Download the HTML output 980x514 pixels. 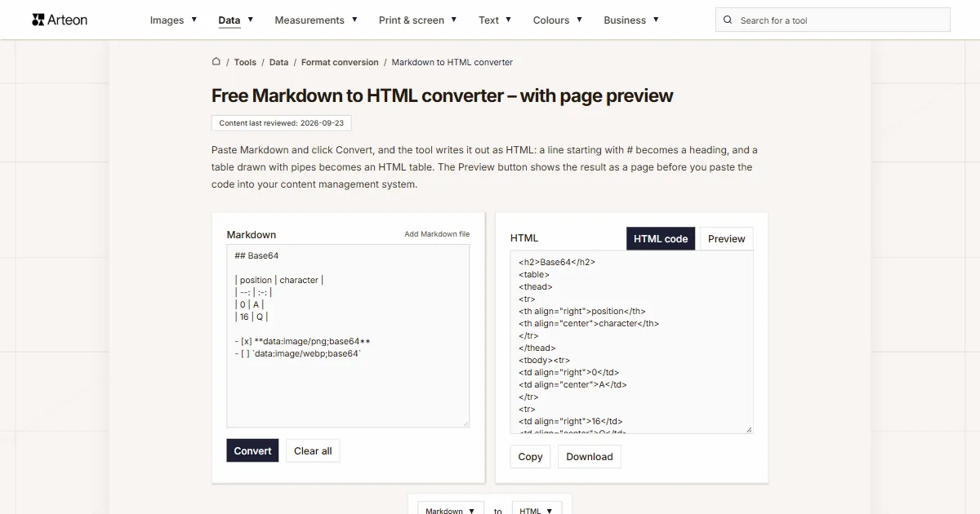pos(590,456)
